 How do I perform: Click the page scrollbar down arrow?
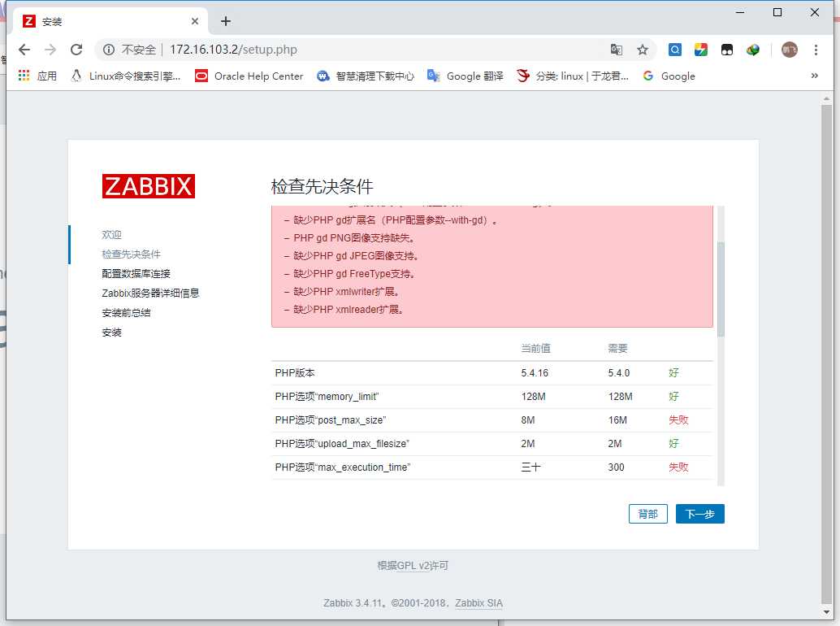[826, 611]
